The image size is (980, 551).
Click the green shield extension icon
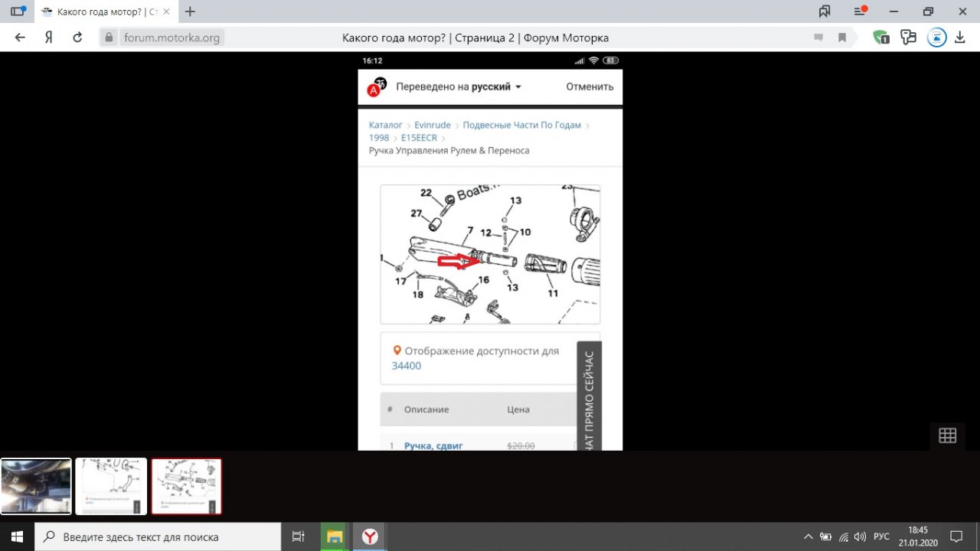(x=880, y=37)
